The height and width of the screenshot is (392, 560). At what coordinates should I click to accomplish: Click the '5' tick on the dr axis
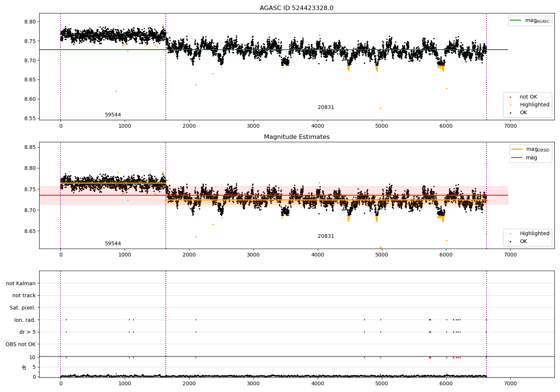tap(34, 367)
